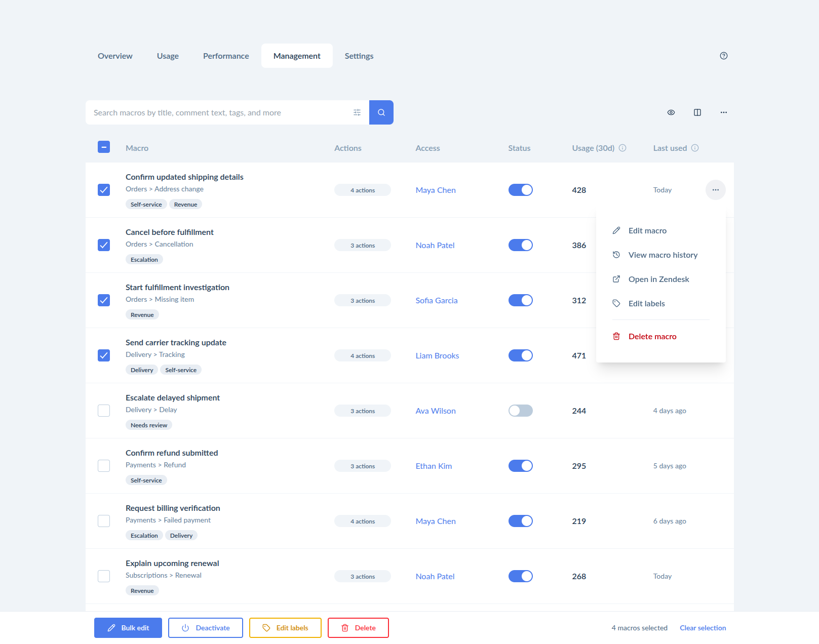Image resolution: width=819 pixels, height=644 pixels.
Task: Open the Sofia Garcia access link
Action: click(437, 300)
